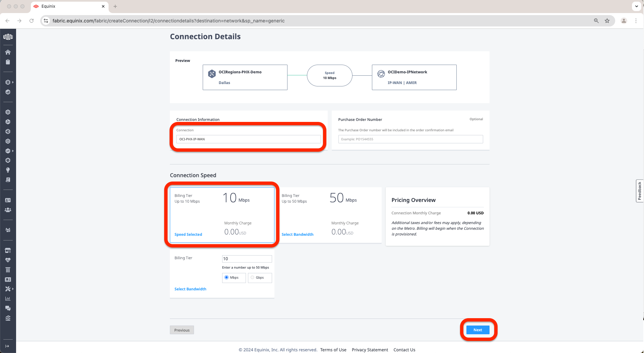Open the clipboard icon in the sidebar
The image size is (644, 353).
[8, 62]
